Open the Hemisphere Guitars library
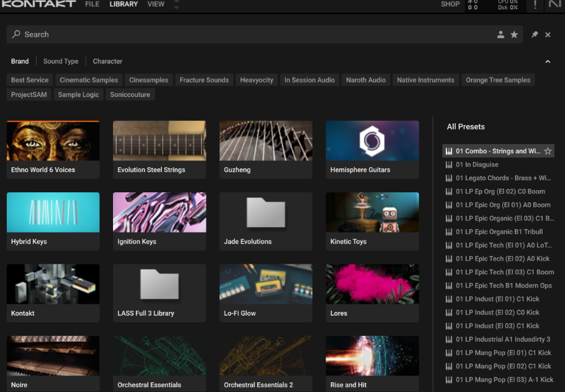565x392 pixels. [x=372, y=150]
